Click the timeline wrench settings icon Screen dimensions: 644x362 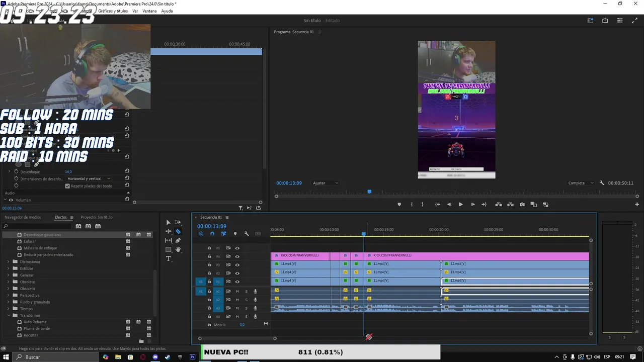point(247,234)
